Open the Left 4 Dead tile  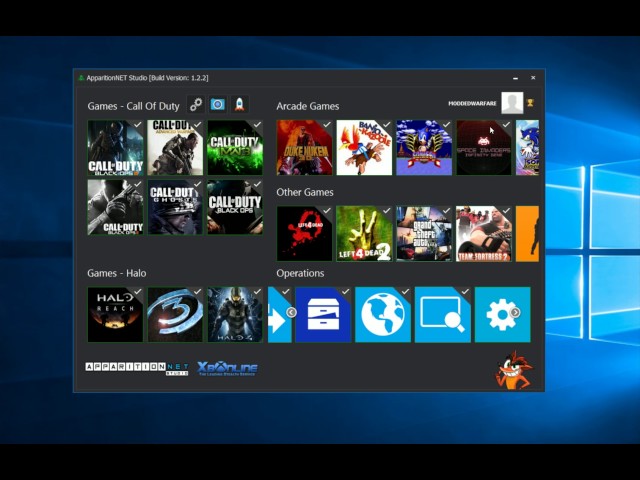(x=304, y=233)
